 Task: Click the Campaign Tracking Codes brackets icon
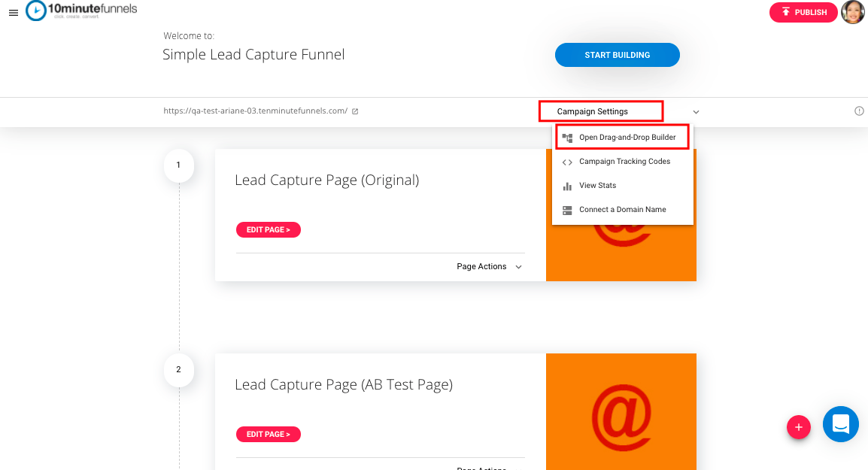[567, 162]
